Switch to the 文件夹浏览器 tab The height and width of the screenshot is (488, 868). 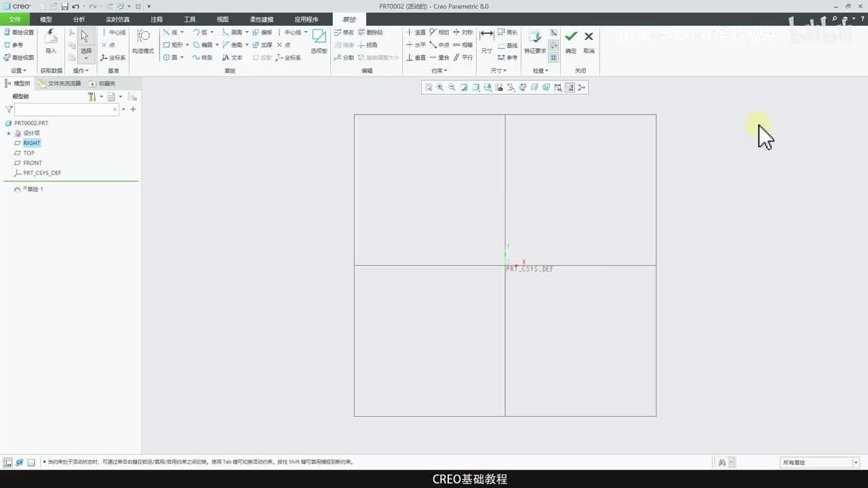60,83
